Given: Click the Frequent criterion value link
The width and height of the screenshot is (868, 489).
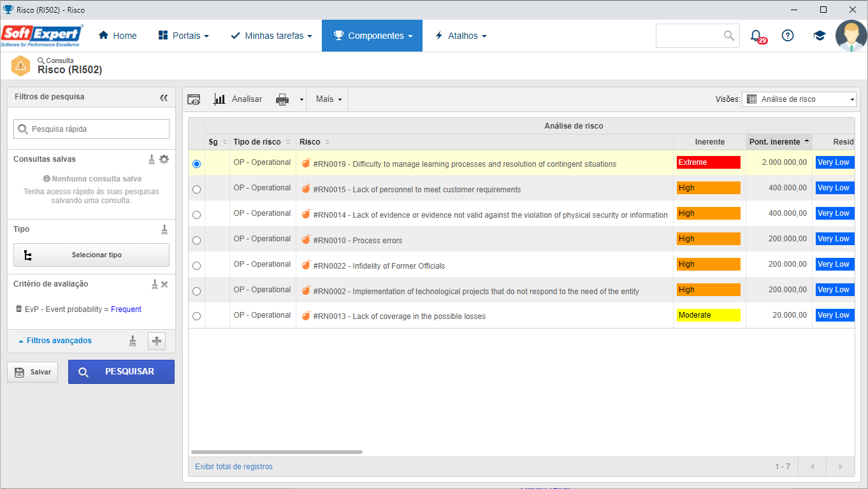Looking at the screenshot, I should click(126, 309).
